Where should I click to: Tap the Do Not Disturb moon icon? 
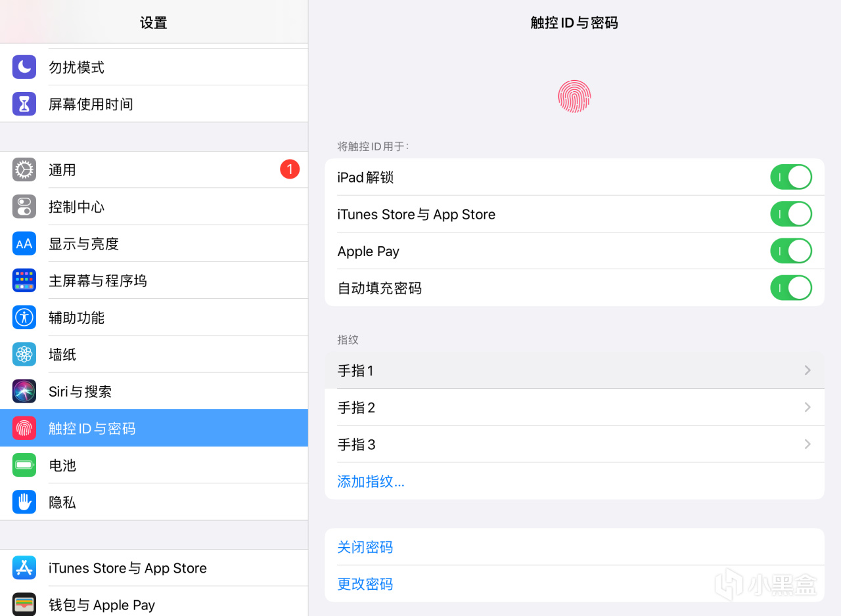24,67
